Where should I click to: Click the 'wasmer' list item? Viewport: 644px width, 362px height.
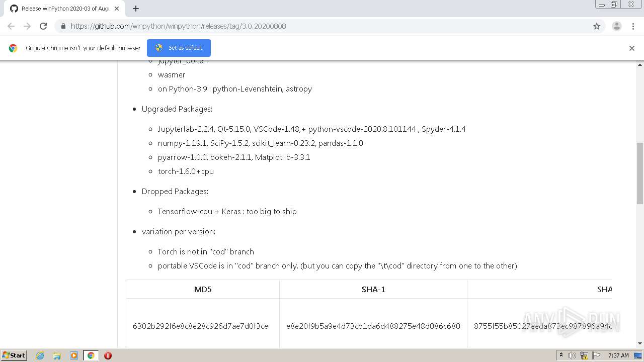[x=172, y=74]
